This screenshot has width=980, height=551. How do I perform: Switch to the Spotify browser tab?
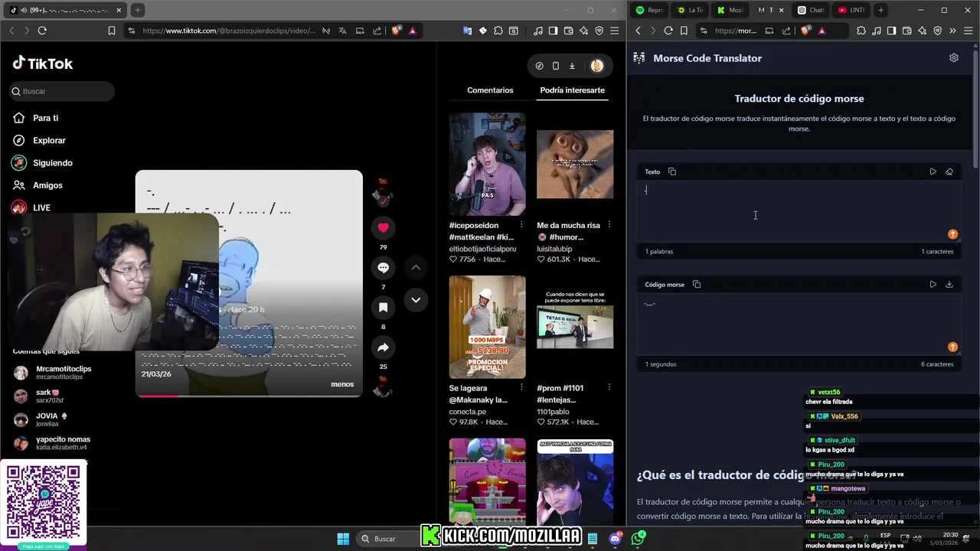649,10
